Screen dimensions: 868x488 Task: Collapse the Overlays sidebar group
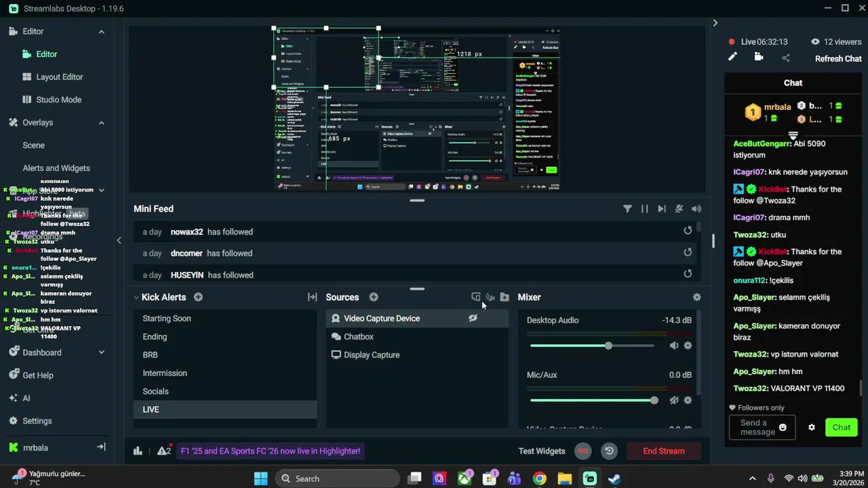(x=101, y=123)
